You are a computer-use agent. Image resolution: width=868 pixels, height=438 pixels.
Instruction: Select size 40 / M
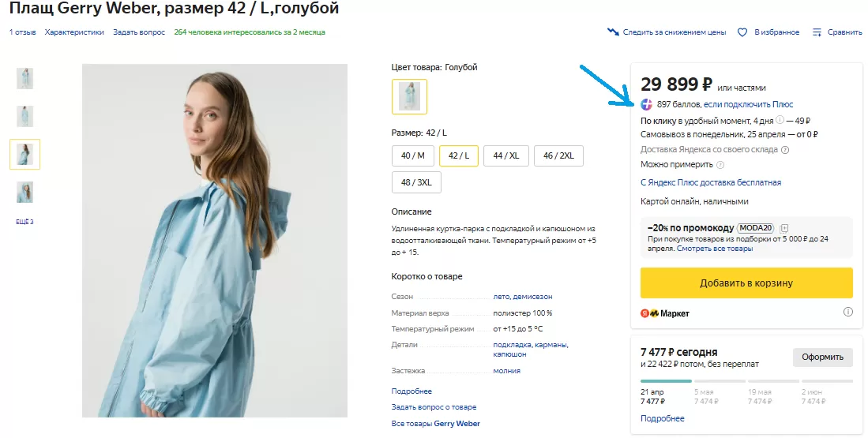point(412,156)
